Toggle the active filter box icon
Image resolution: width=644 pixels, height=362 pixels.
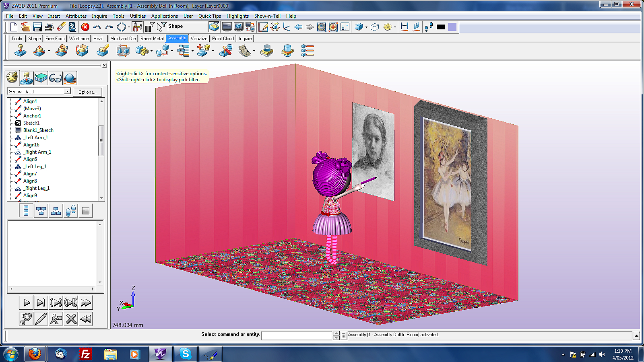coord(214,27)
